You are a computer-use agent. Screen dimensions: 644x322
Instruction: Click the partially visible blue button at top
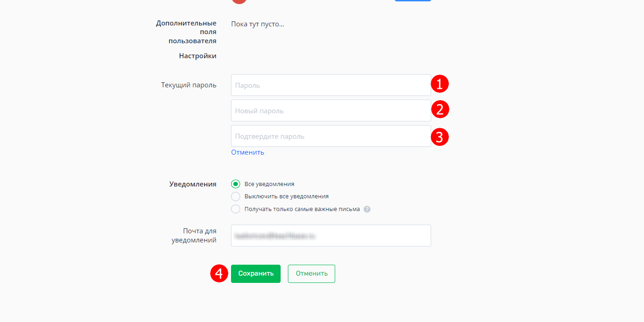[x=413, y=1]
